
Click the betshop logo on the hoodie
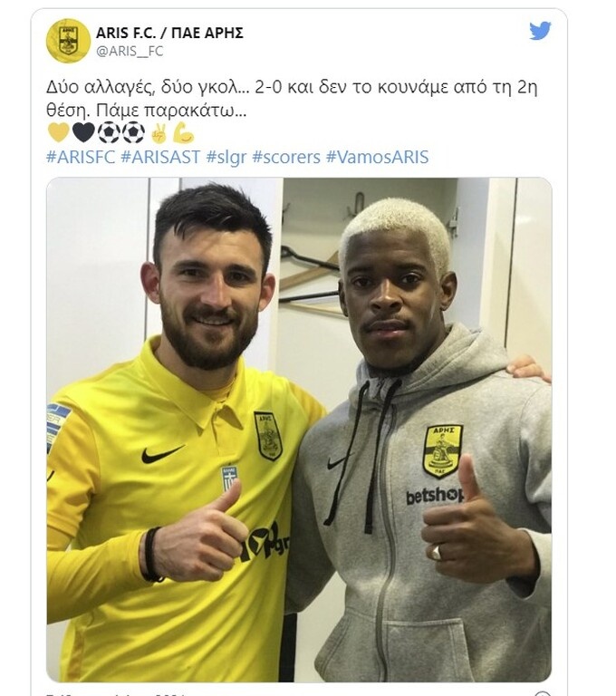coord(435,496)
